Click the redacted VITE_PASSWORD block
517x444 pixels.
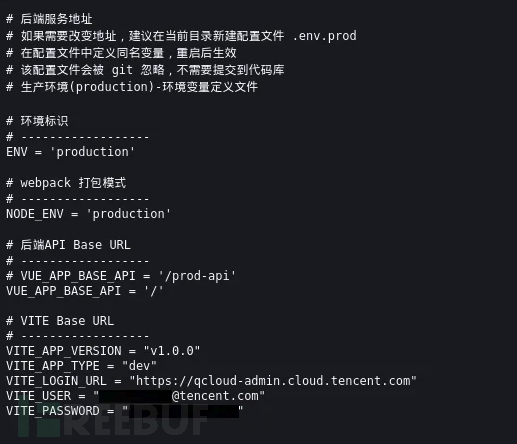coord(184,411)
